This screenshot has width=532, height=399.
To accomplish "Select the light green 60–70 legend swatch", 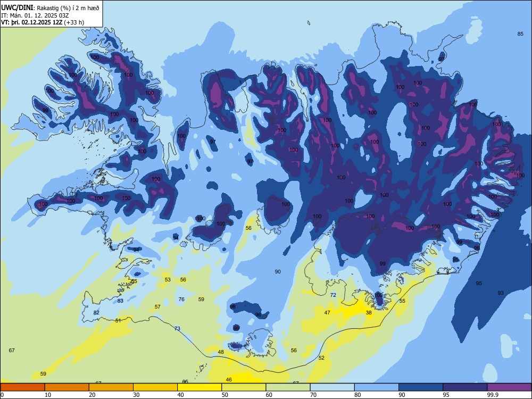I will (288, 387).
